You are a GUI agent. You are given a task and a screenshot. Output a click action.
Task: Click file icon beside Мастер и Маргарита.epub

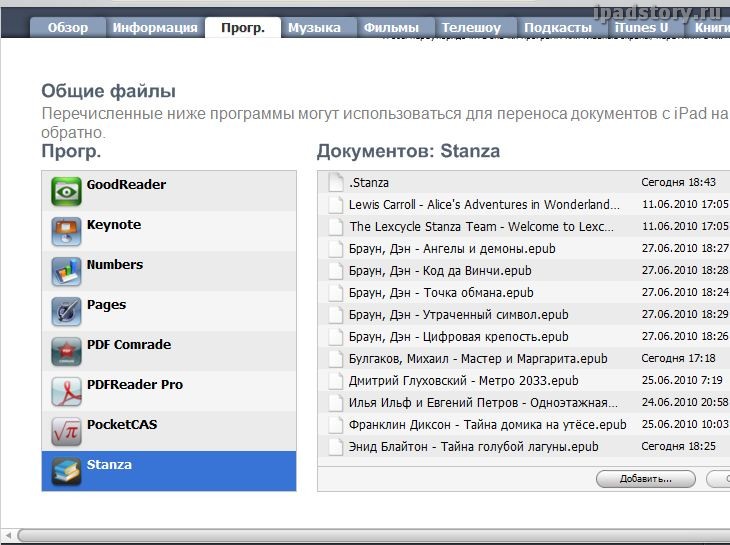click(336, 358)
